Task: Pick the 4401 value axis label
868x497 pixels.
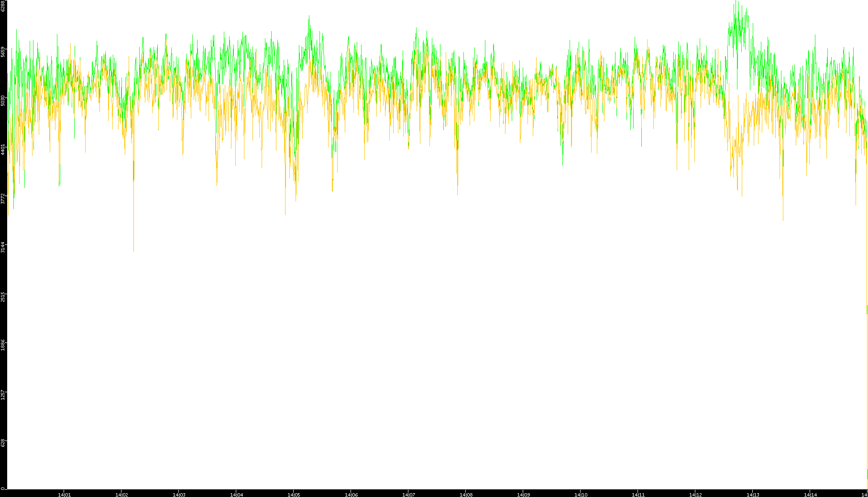Action: [x=3, y=149]
